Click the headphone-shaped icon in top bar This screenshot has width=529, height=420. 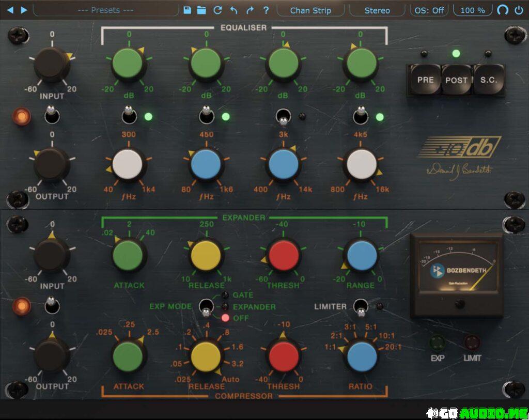click(502, 10)
